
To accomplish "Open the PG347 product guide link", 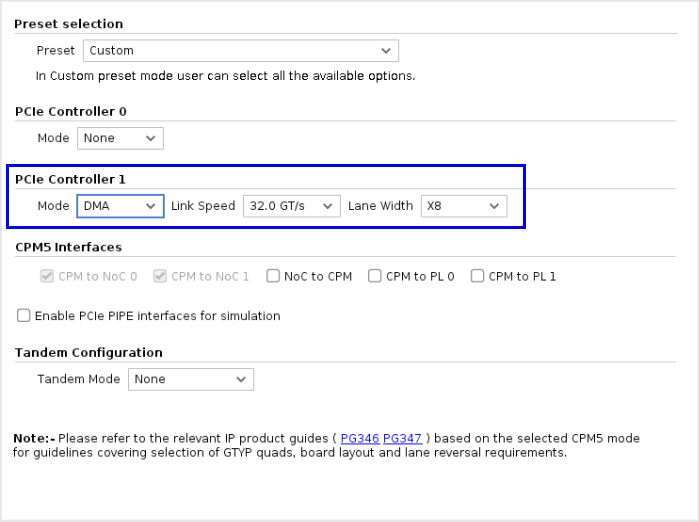I will click(402, 439).
